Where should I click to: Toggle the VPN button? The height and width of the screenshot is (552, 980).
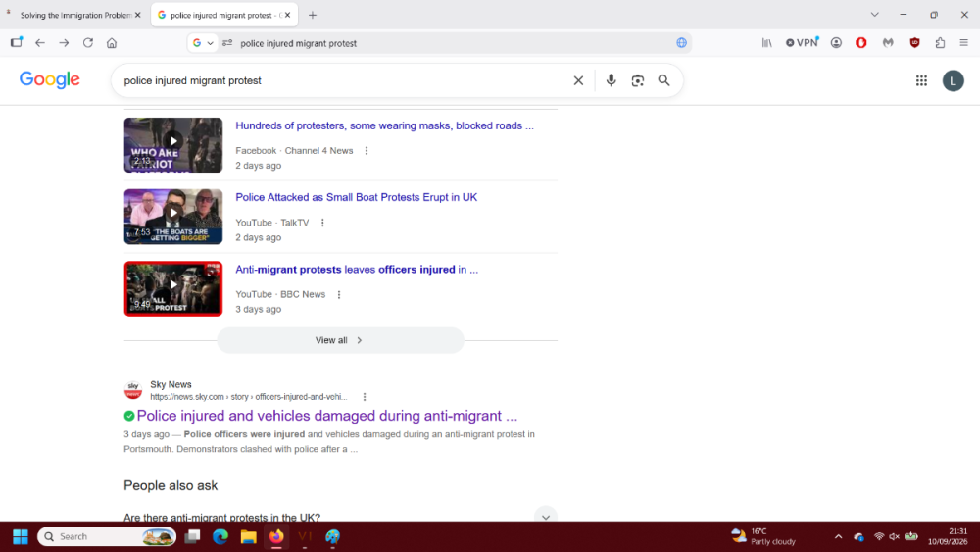tap(802, 42)
